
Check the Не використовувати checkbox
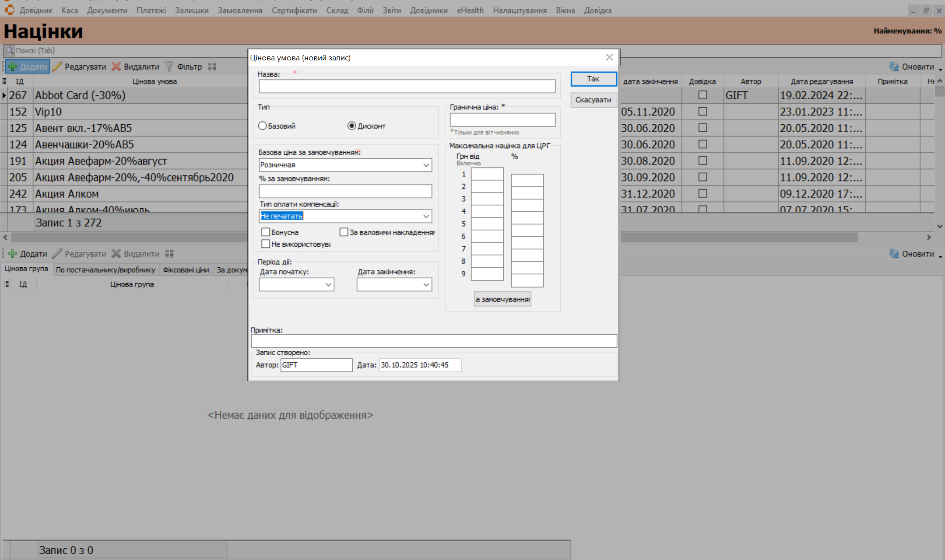(x=266, y=244)
